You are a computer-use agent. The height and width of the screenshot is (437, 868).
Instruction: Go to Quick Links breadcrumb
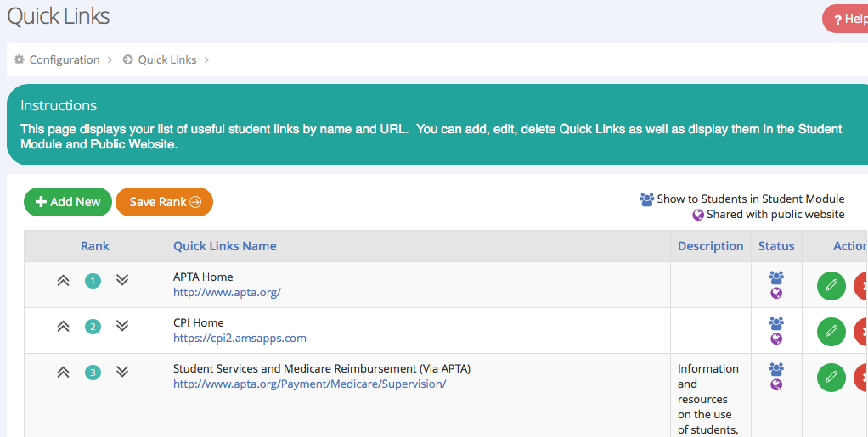tap(166, 60)
